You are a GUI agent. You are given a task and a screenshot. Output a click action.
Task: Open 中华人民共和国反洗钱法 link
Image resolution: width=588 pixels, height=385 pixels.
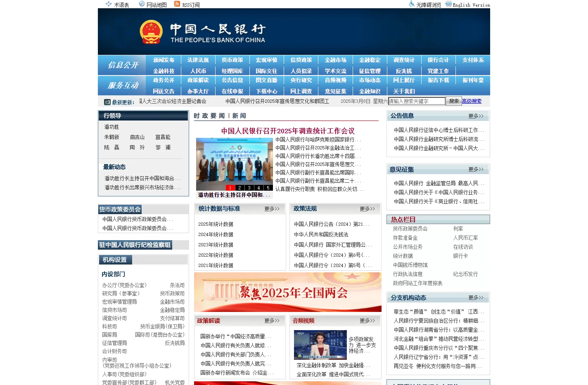click(x=321, y=234)
